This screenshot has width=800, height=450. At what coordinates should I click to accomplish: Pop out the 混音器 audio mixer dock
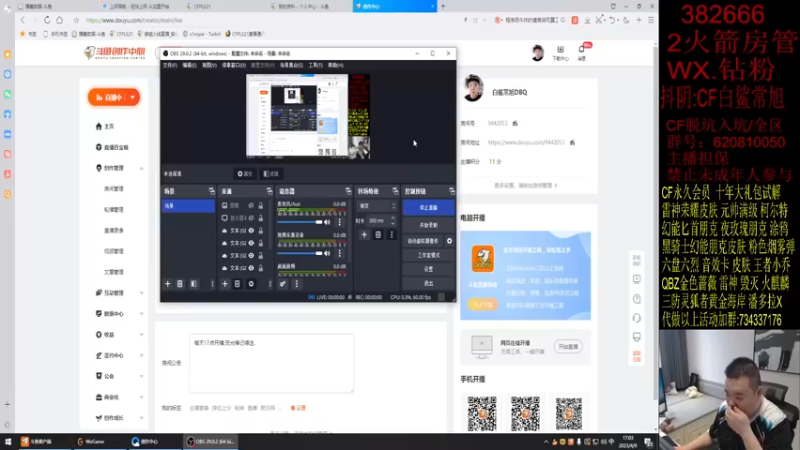[348, 191]
